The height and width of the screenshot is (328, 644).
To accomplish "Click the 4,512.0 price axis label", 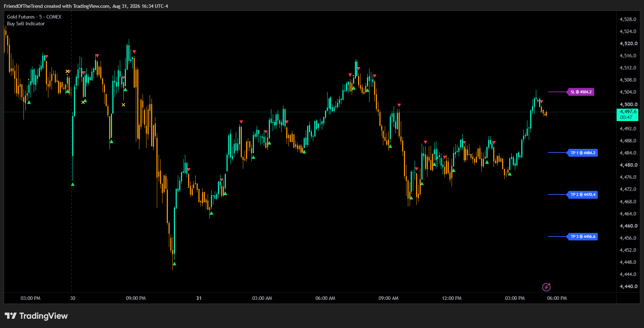I will [x=628, y=68].
